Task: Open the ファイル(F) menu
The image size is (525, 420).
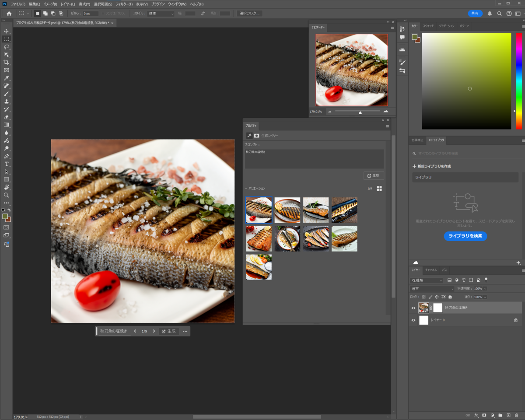Action: 18,4
